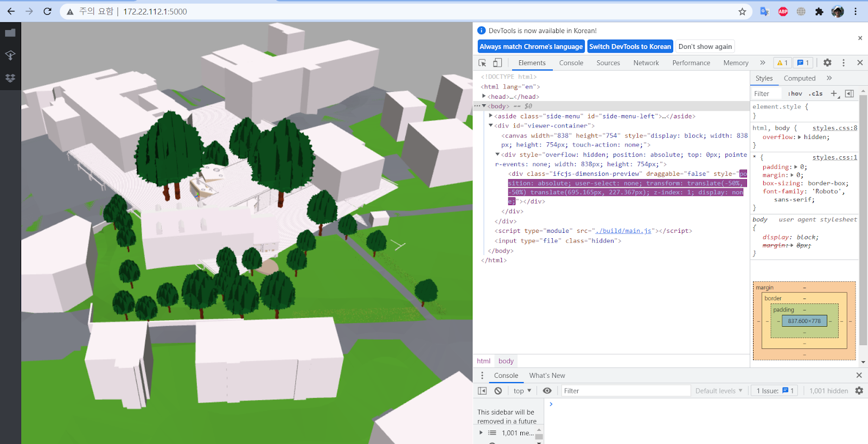
Task: Click the warnings counter badge in DevTools
Action: click(782, 63)
